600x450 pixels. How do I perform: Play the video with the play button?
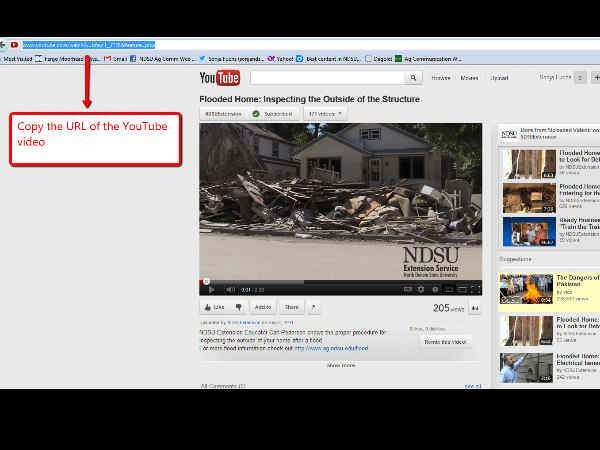pyautogui.click(x=211, y=290)
